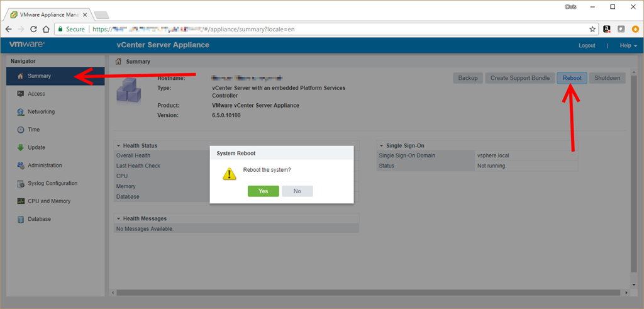Cancel reboot with the No button

pyautogui.click(x=297, y=191)
